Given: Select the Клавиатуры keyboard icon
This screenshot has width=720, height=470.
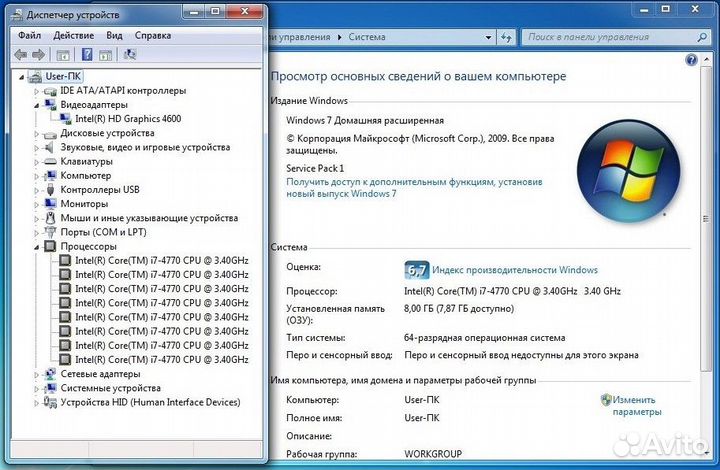Looking at the screenshot, I should point(50,162).
